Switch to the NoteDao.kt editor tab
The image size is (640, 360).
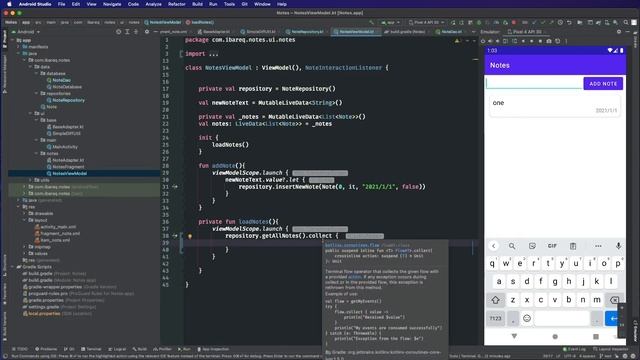[451, 31]
